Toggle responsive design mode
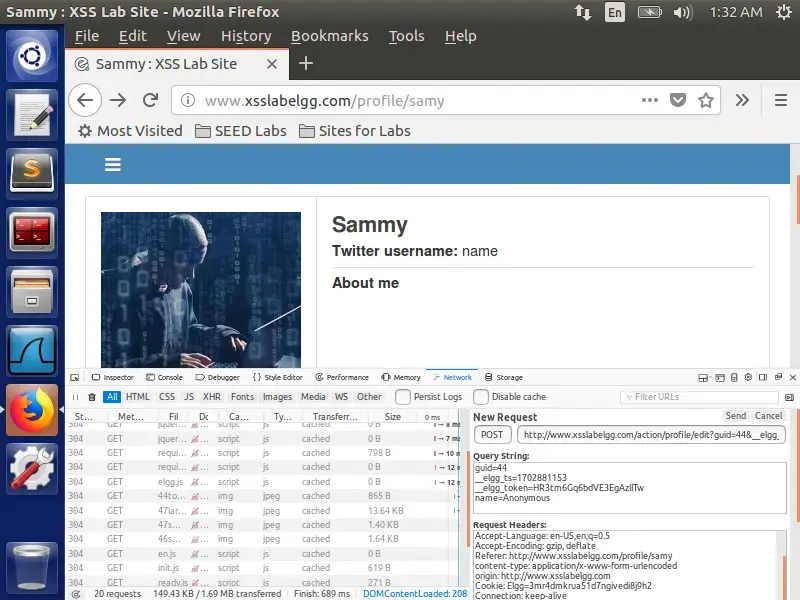800x600 pixels. (734, 378)
